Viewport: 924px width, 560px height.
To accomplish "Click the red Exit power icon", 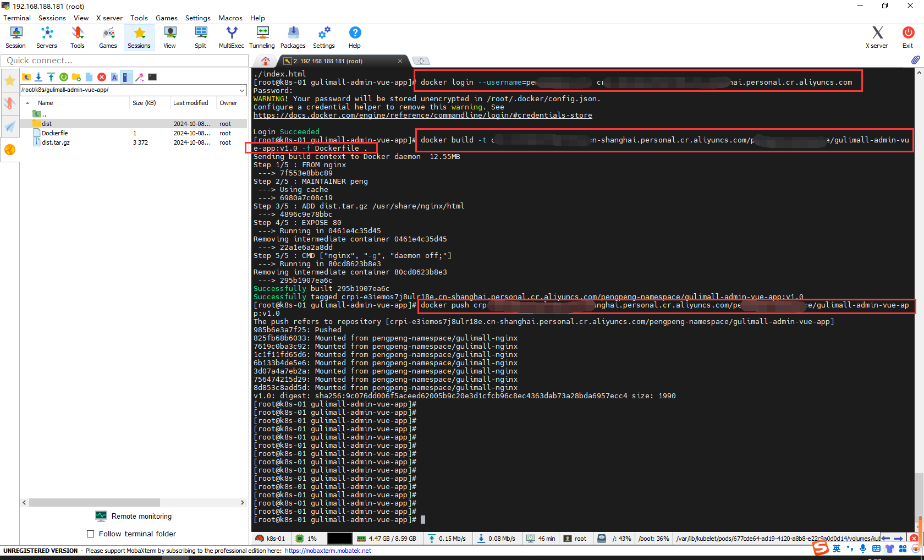I will [x=908, y=37].
